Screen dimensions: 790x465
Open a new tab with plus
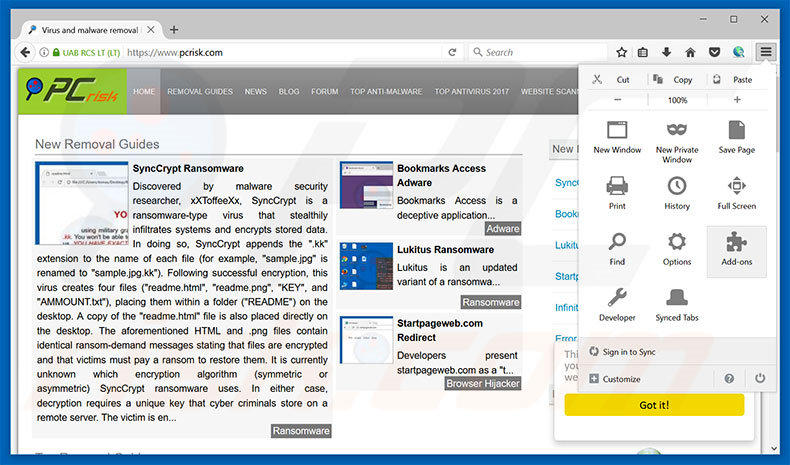click(174, 30)
